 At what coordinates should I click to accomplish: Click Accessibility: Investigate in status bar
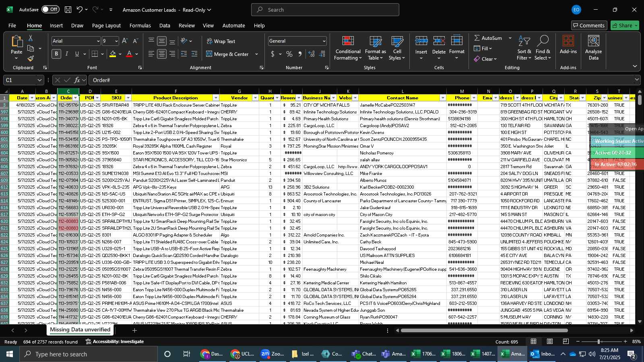[115, 341]
